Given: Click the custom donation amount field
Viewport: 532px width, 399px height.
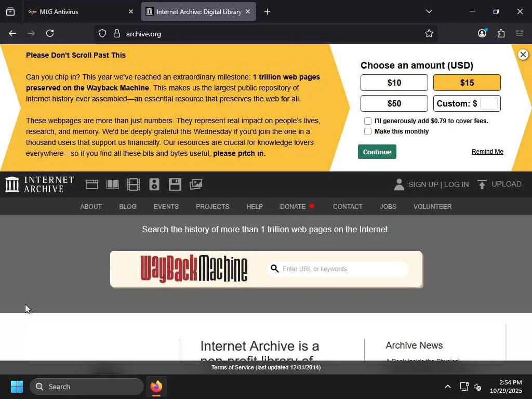Looking at the screenshot, I should click(489, 103).
